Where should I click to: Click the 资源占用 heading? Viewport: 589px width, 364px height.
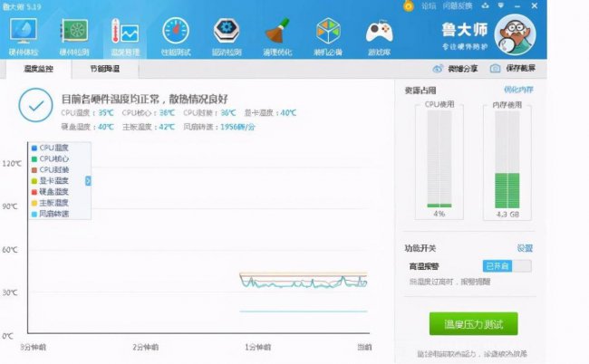tap(420, 91)
